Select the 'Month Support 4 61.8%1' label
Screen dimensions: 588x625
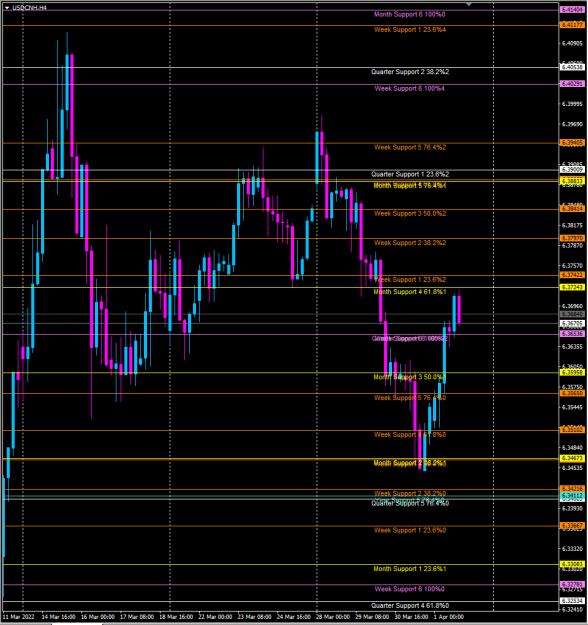pos(410,292)
